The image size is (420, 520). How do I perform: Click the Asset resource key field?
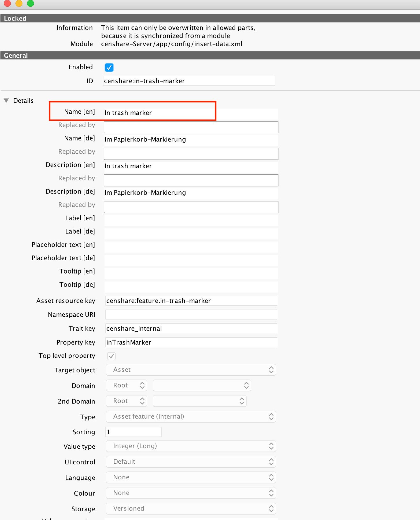click(x=191, y=301)
